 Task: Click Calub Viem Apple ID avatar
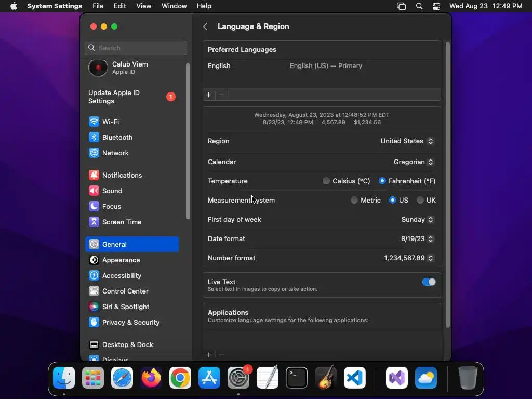[x=98, y=68]
